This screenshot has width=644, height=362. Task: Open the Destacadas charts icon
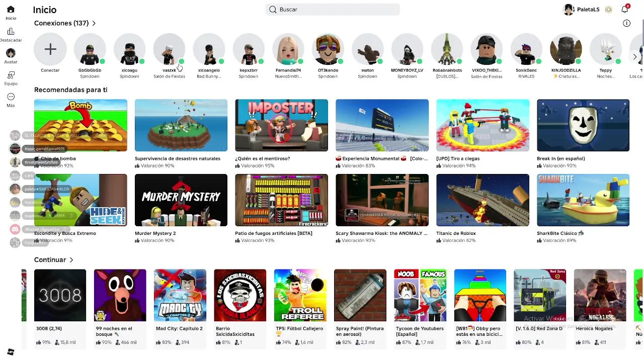coord(11,32)
